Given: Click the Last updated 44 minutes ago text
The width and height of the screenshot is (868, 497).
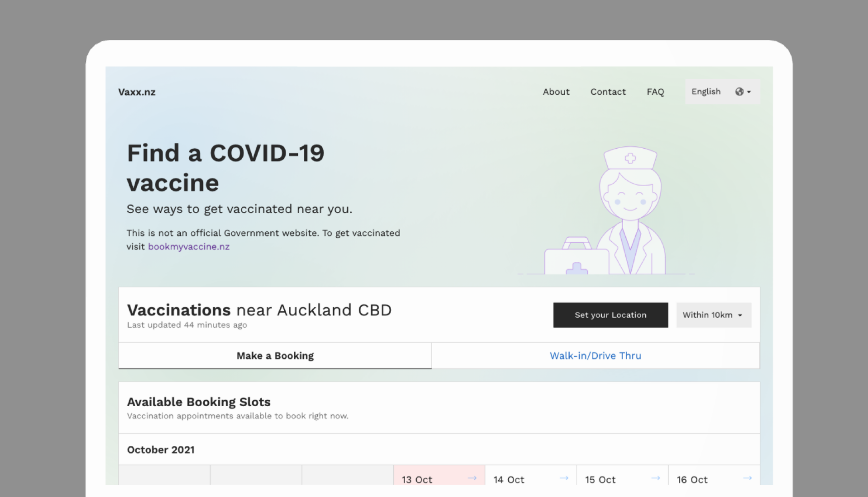Looking at the screenshot, I should click(x=187, y=325).
